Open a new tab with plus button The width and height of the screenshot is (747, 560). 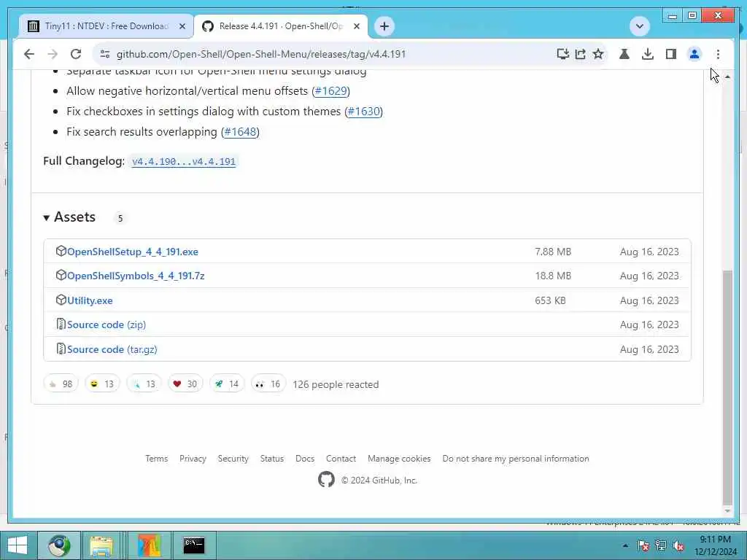click(384, 26)
